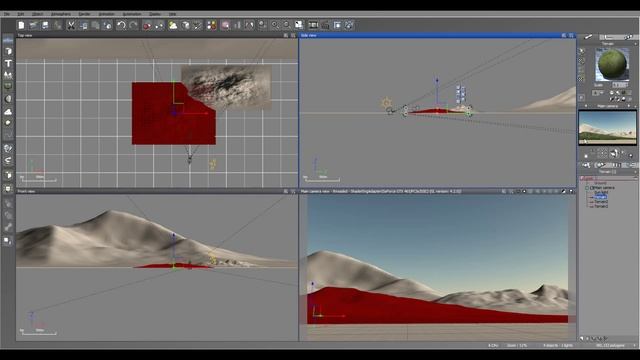Create a new scene with the New icon

(21, 25)
